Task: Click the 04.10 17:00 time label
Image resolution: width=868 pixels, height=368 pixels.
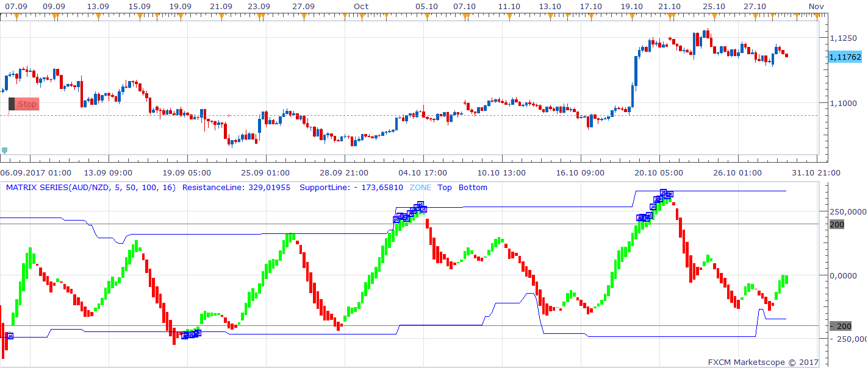Action: pos(423,172)
